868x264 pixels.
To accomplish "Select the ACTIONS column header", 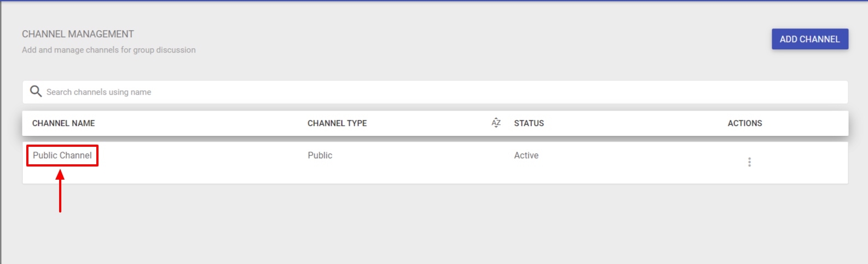I will point(745,123).
